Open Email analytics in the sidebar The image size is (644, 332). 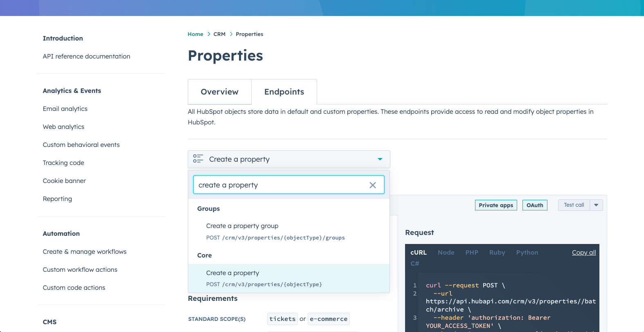(65, 109)
